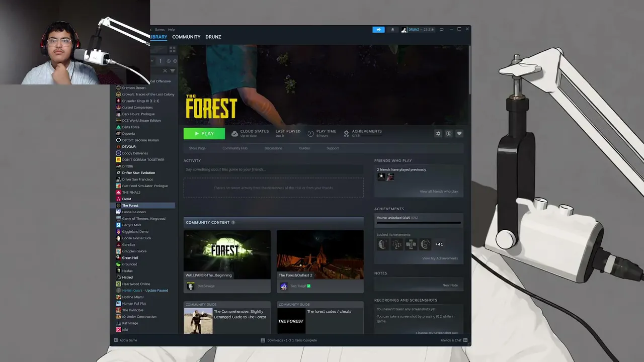
Task: Click the fourth locked achievement icon
Action: [425, 244]
